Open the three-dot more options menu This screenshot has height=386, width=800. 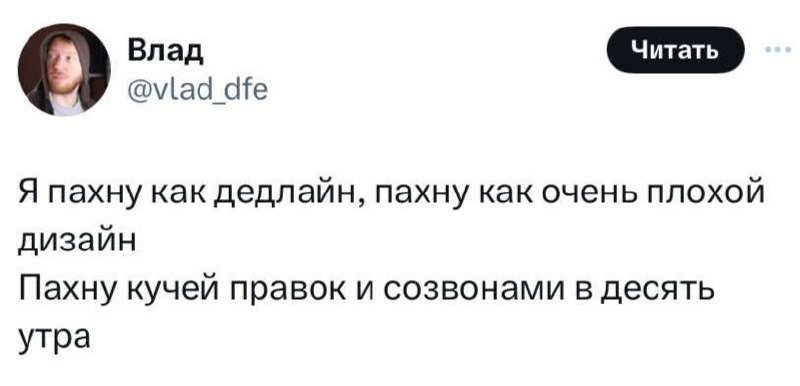[779, 50]
